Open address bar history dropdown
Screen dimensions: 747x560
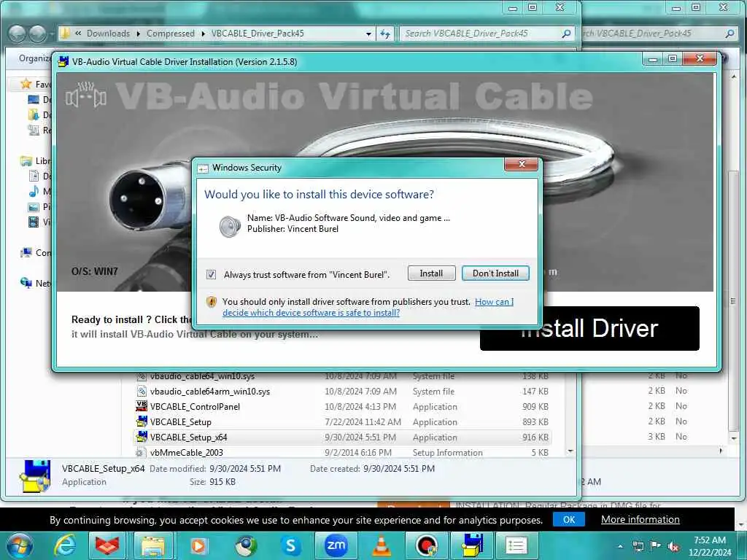[x=368, y=34]
